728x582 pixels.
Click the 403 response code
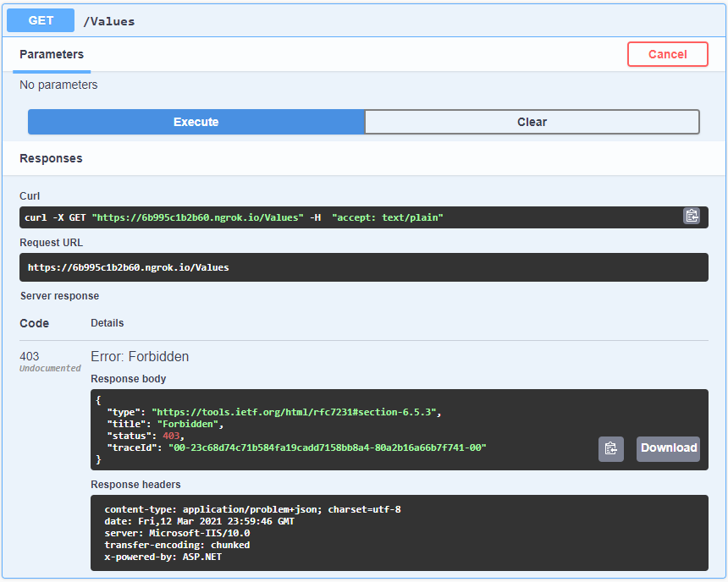coord(30,356)
